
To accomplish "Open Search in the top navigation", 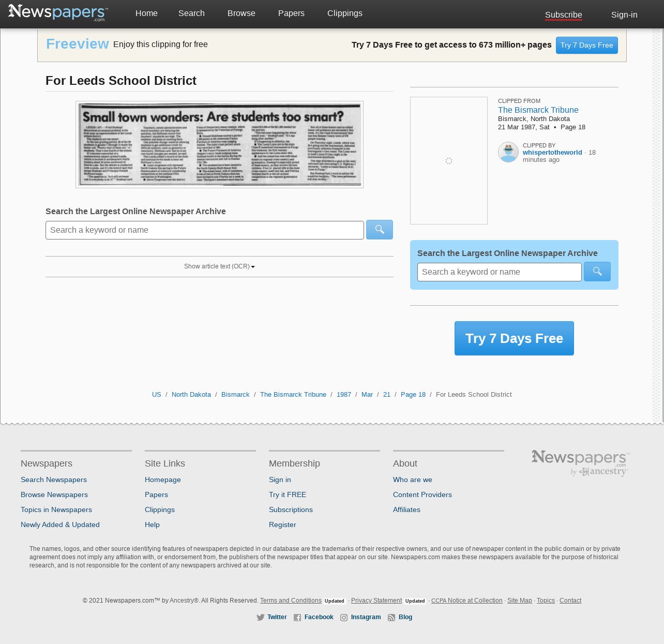I will [x=191, y=13].
